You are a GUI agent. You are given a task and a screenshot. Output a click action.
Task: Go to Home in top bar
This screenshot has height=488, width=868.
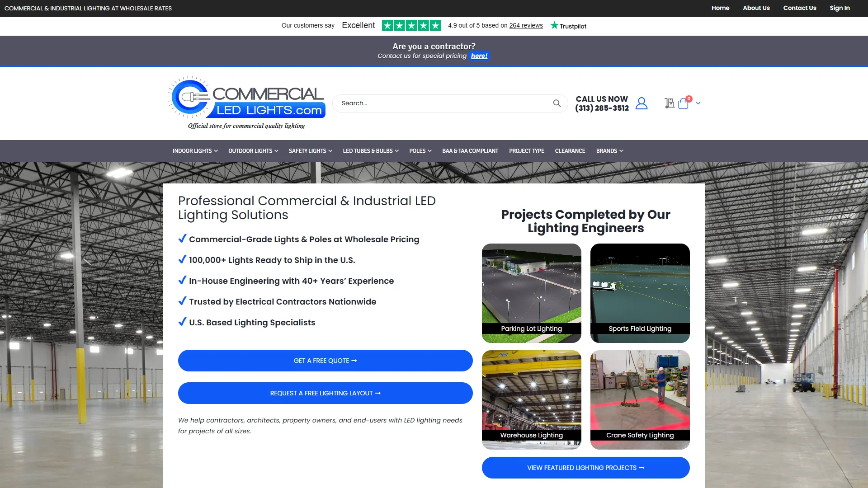(720, 8)
